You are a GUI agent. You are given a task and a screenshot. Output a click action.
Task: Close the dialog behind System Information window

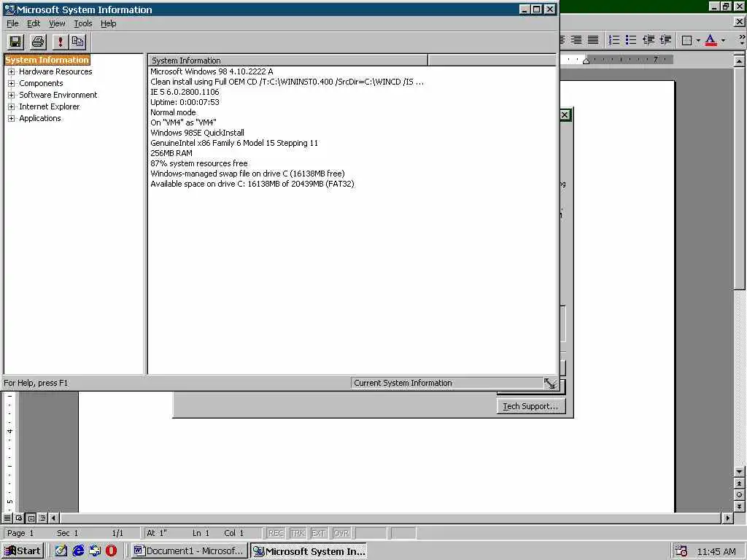tap(565, 114)
